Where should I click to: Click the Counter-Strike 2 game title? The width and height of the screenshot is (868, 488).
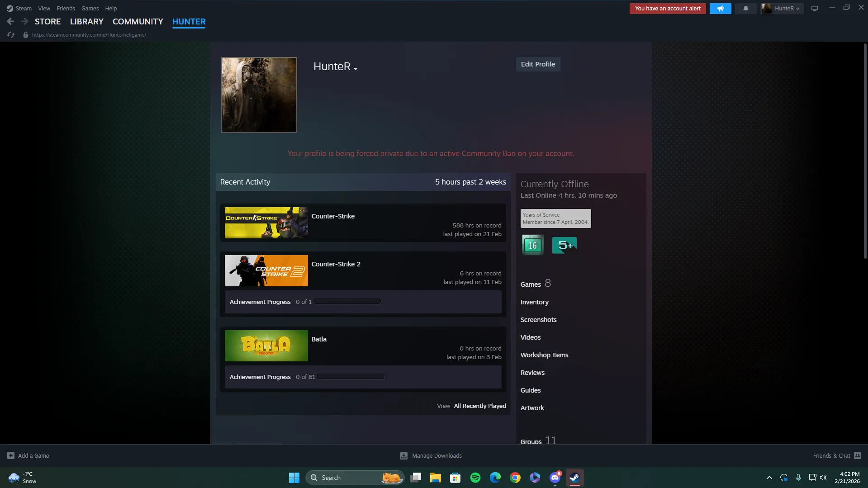[336, 264]
